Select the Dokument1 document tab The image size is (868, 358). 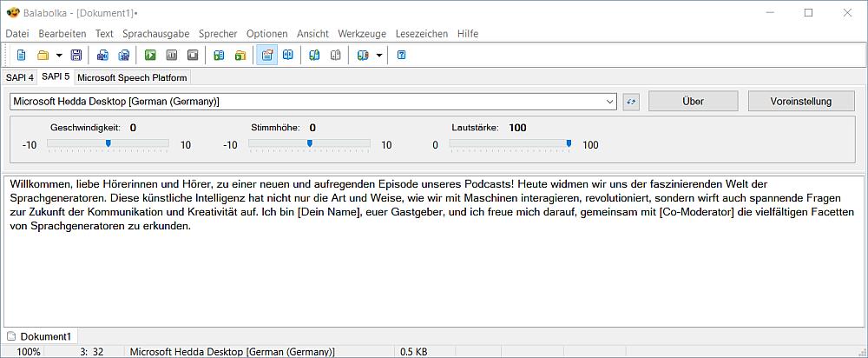pos(41,335)
